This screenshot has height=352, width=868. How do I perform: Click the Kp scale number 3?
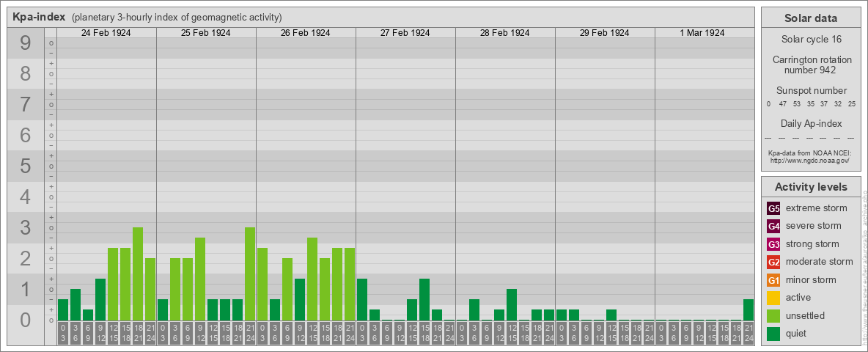tap(26, 227)
